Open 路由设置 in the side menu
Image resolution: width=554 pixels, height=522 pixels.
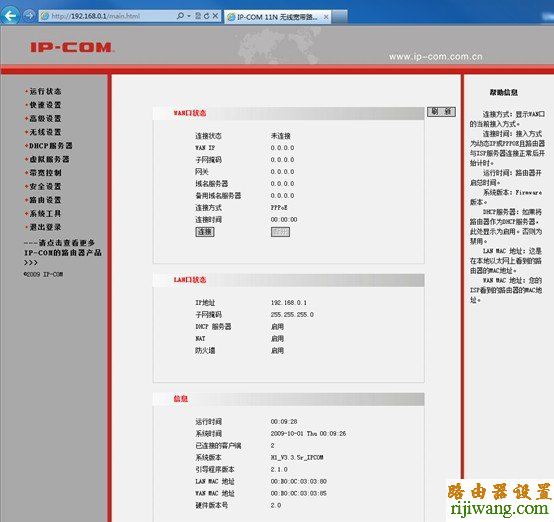point(45,200)
